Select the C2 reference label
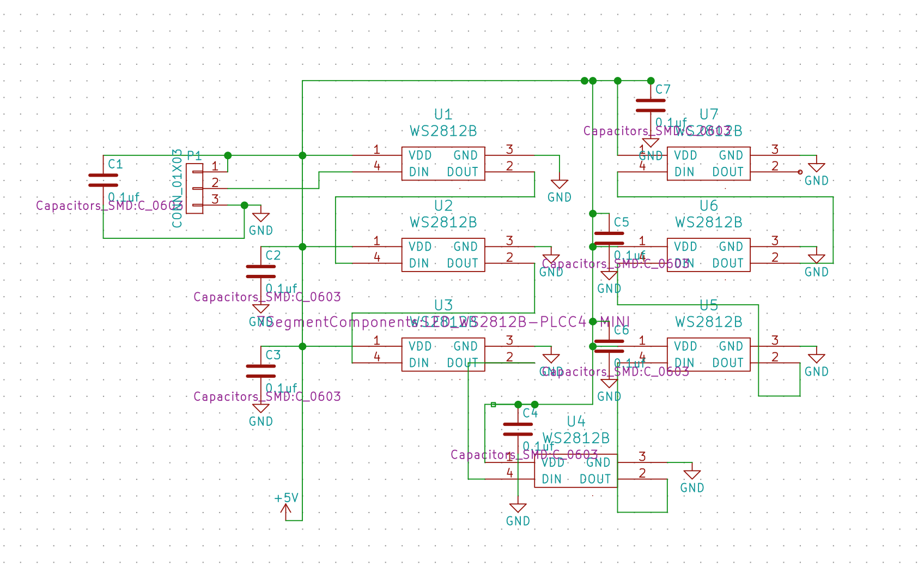 point(273,255)
